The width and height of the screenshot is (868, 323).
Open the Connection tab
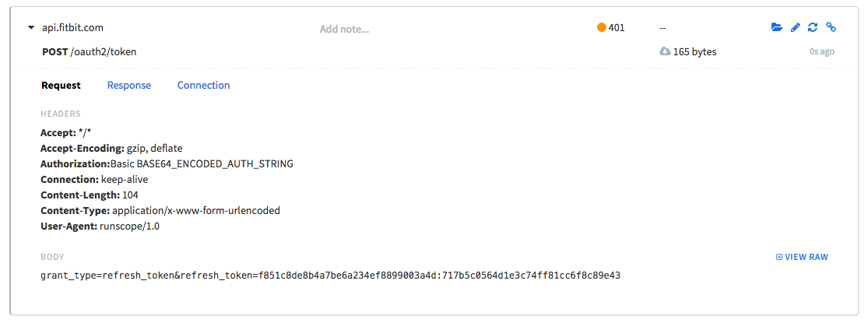pos(203,85)
